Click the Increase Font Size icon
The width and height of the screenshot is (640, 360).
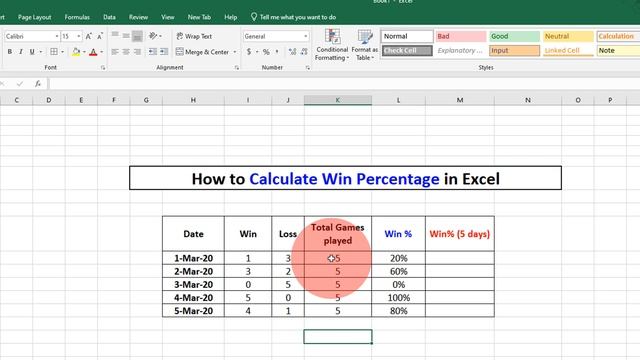(x=89, y=36)
